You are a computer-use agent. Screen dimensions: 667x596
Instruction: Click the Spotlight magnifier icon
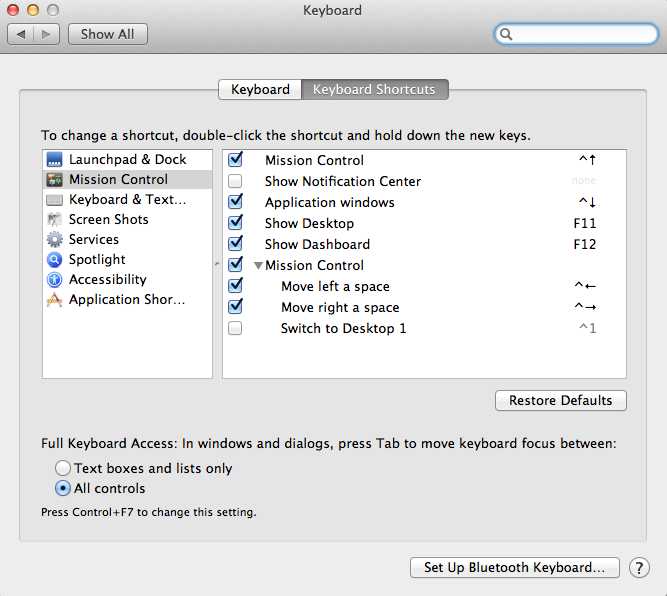click(x=54, y=260)
